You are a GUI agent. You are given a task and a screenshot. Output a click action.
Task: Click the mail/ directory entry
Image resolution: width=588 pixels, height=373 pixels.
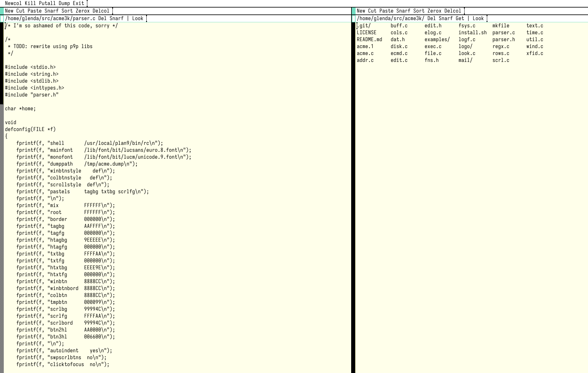click(465, 60)
